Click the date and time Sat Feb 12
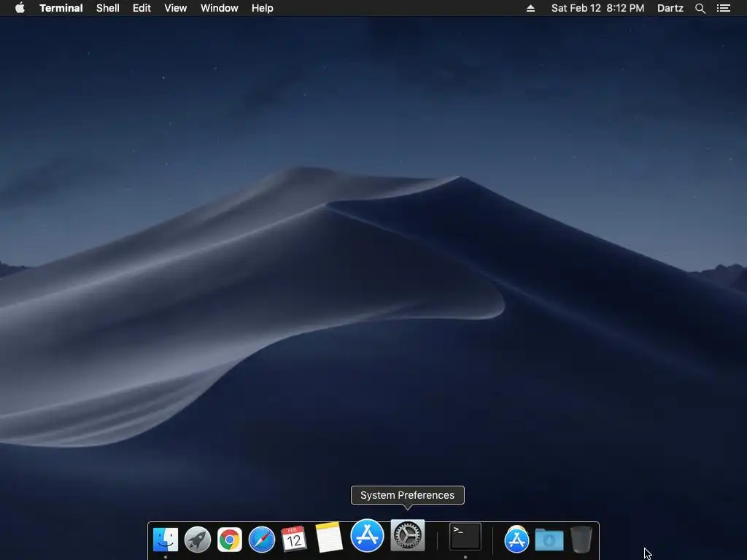This screenshot has height=560, width=747. [x=597, y=8]
